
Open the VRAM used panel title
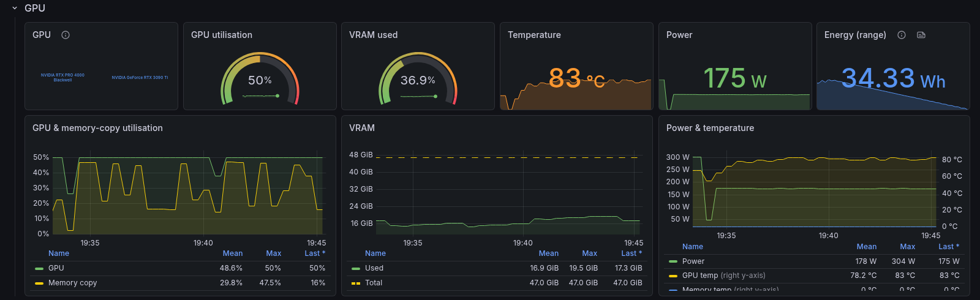click(374, 35)
